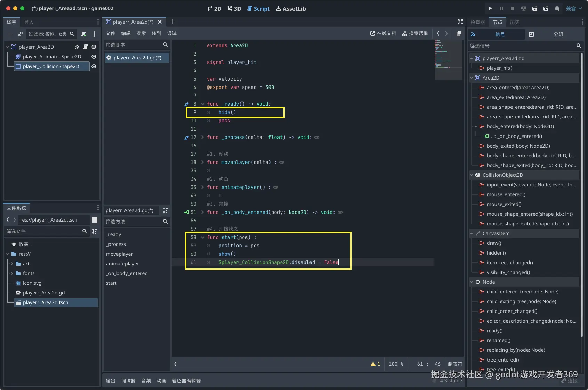This screenshot has height=390, width=588.
Task: Toggle visibility of player_CollisionShape2D node
Action: 94,66
